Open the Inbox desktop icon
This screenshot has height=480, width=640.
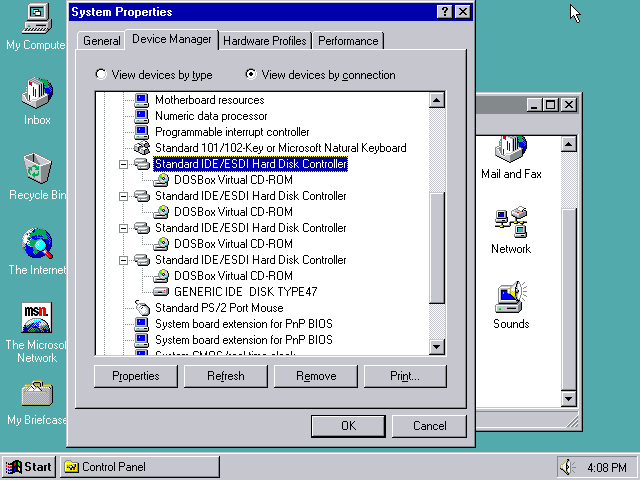click(x=36, y=95)
